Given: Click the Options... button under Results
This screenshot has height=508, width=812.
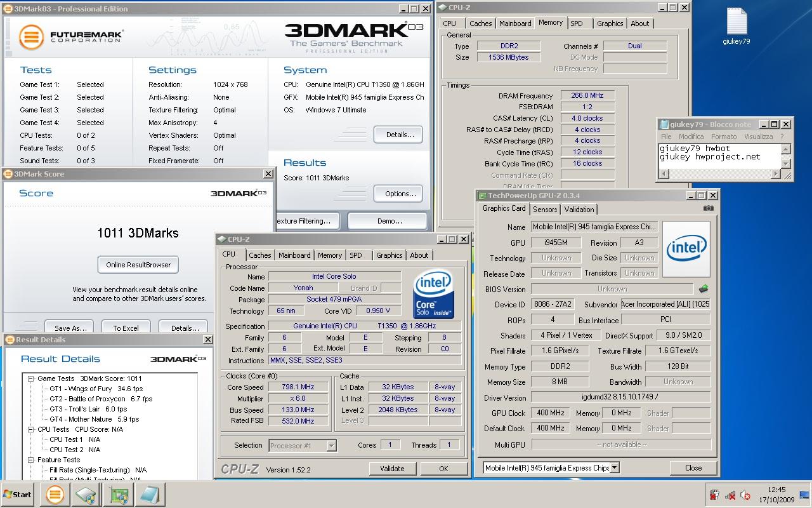Looking at the screenshot, I should (400, 194).
